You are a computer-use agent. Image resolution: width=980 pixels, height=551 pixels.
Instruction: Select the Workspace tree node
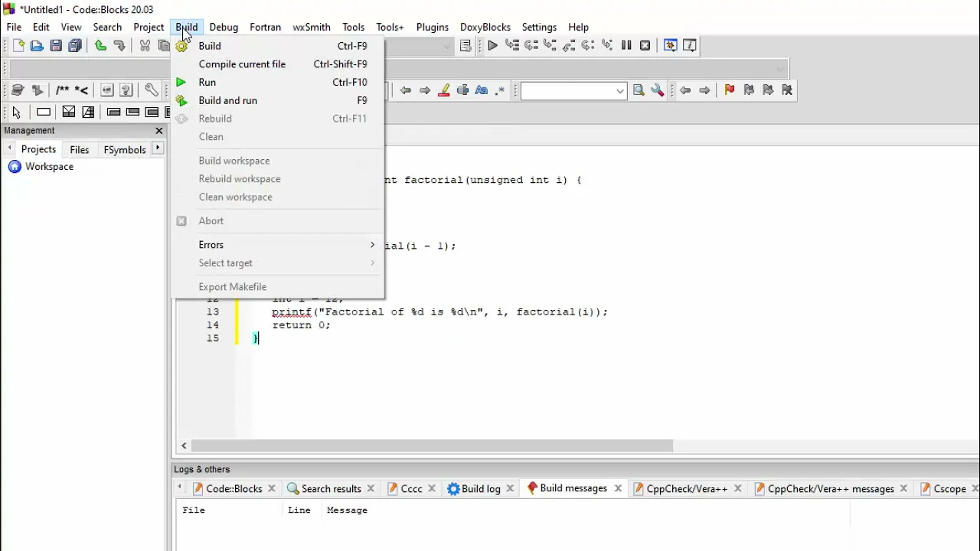pos(49,167)
